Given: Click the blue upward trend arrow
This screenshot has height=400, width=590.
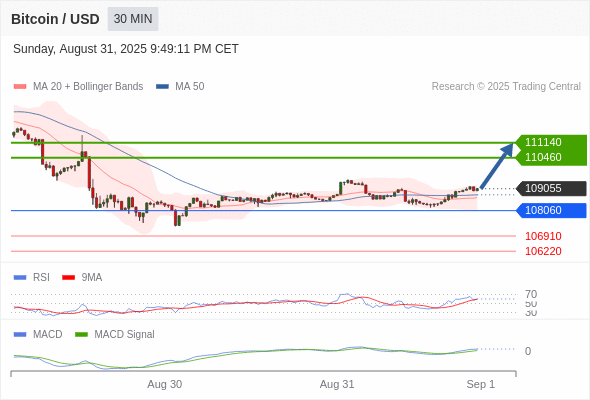Looking at the screenshot, I should coord(497,165).
